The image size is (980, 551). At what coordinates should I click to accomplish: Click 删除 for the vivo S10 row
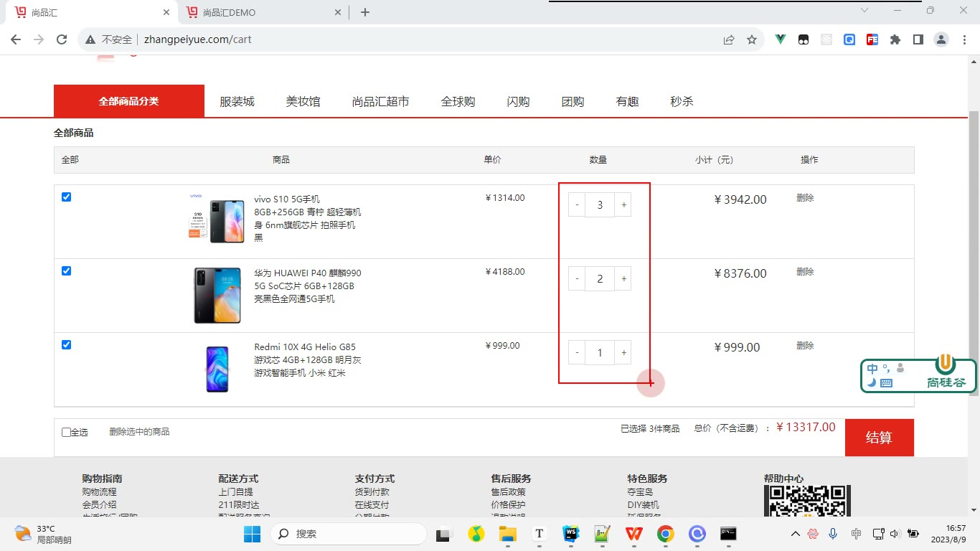[805, 198]
